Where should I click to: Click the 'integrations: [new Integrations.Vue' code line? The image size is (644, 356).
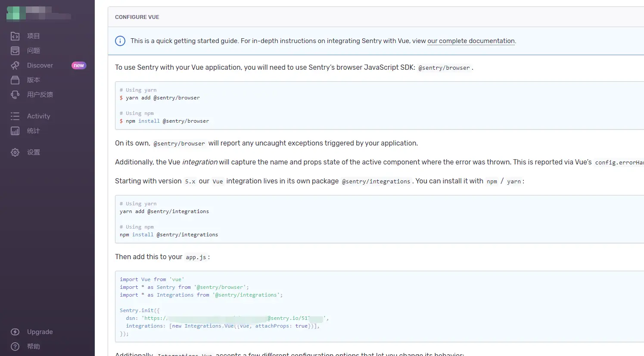(223, 326)
